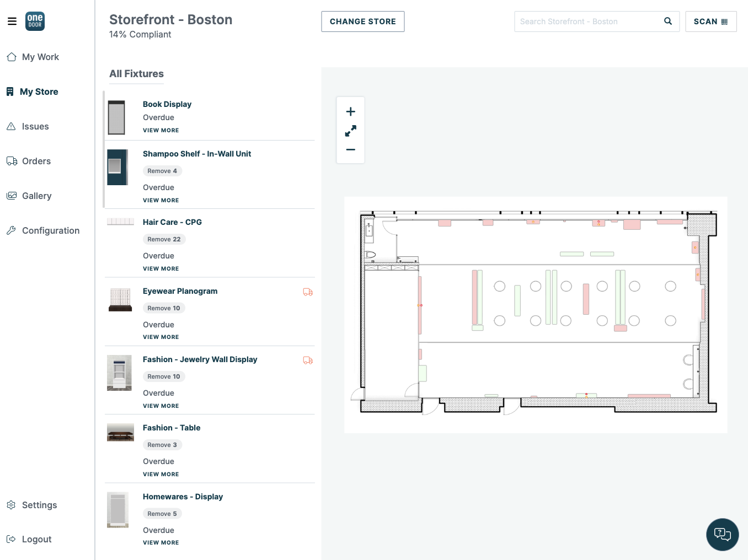The height and width of the screenshot is (560, 748).
Task: Zoom out of the floor plan
Action: [350, 149]
